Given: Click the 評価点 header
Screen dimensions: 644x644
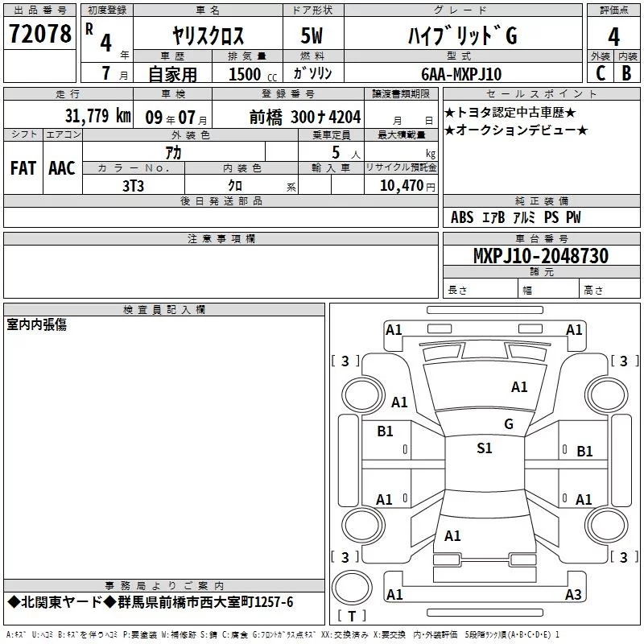Looking at the screenshot, I should pyautogui.click(x=613, y=10).
